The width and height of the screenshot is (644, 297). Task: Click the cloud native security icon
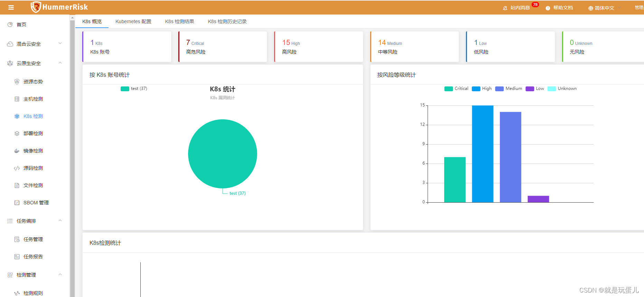pos(10,63)
